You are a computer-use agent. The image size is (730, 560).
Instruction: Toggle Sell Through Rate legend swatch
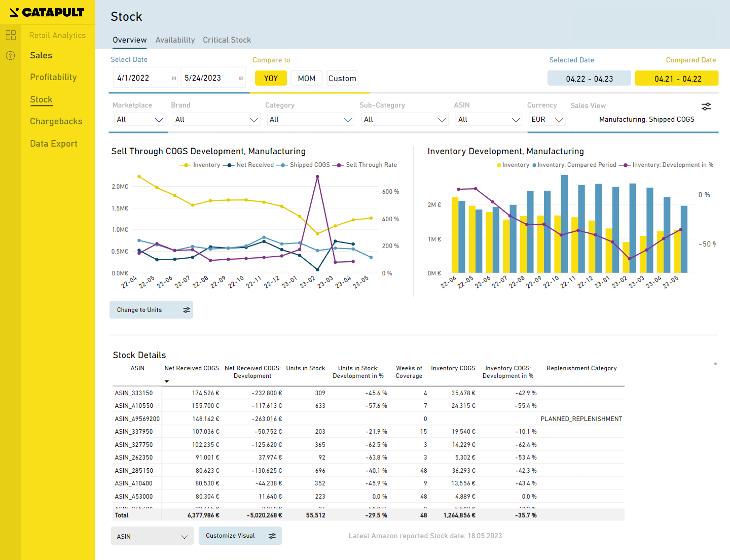click(x=338, y=165)
